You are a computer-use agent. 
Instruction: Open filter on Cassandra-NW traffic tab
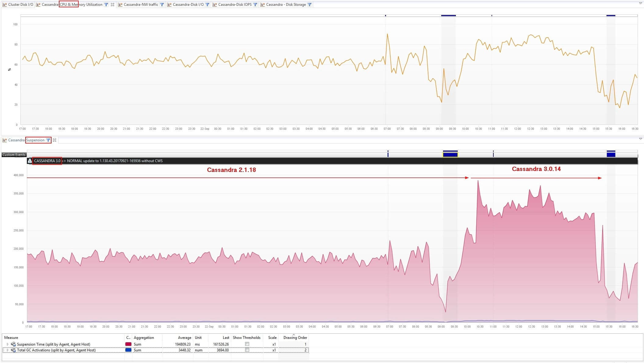(162, 5)
